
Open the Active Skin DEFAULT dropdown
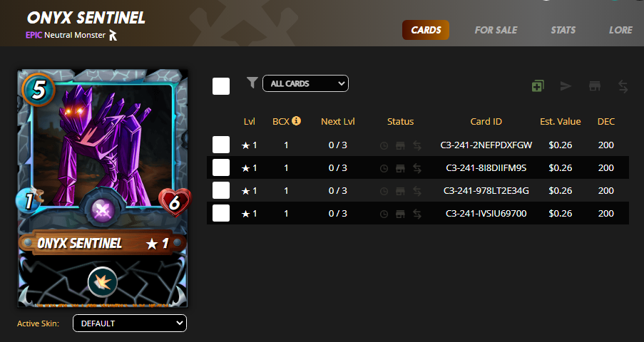pyautogui.click(x=130, y=323)
